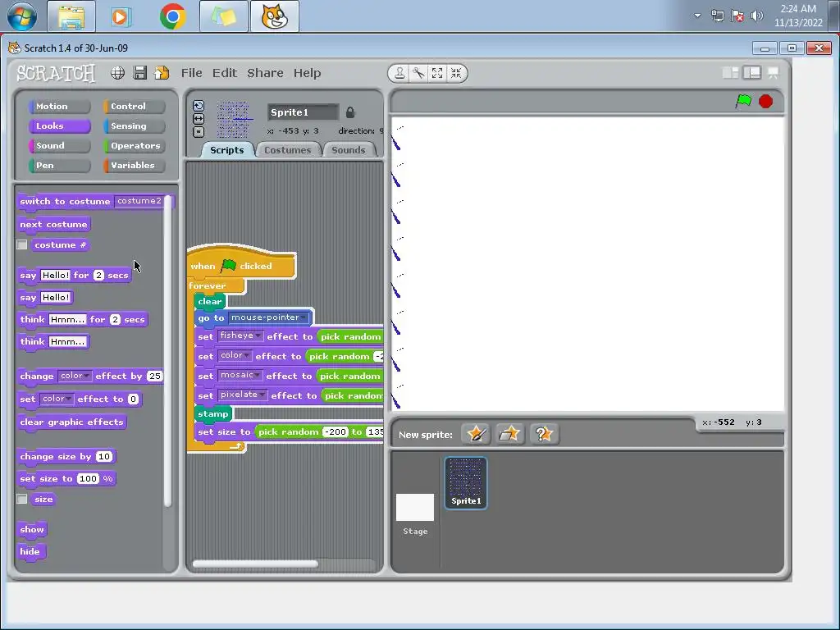Screen dimensions: 840x630
Task: Open fisheye effect dropdown in script
Action: 240,336
